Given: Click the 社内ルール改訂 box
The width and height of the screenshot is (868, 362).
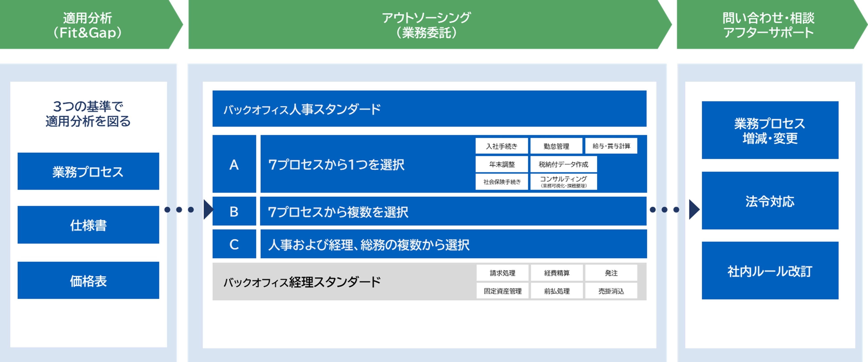Looking at the screenshot, I should click(770, 271).
